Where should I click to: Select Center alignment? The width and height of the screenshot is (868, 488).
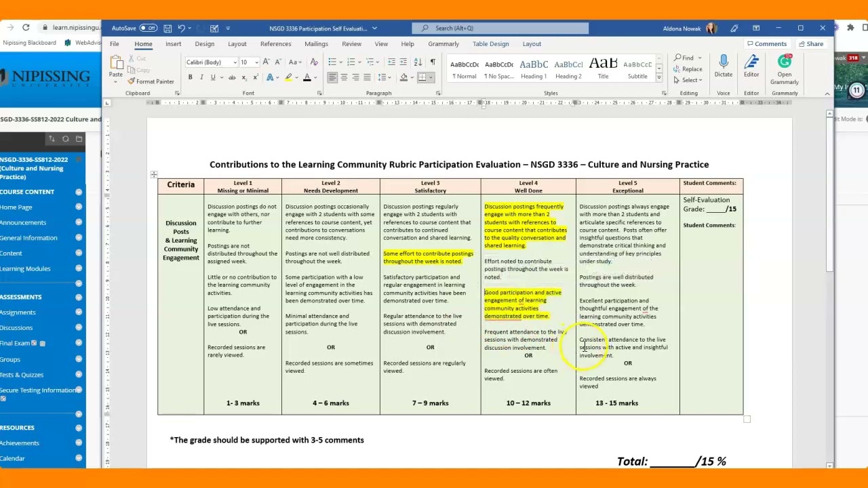point(344,77)
